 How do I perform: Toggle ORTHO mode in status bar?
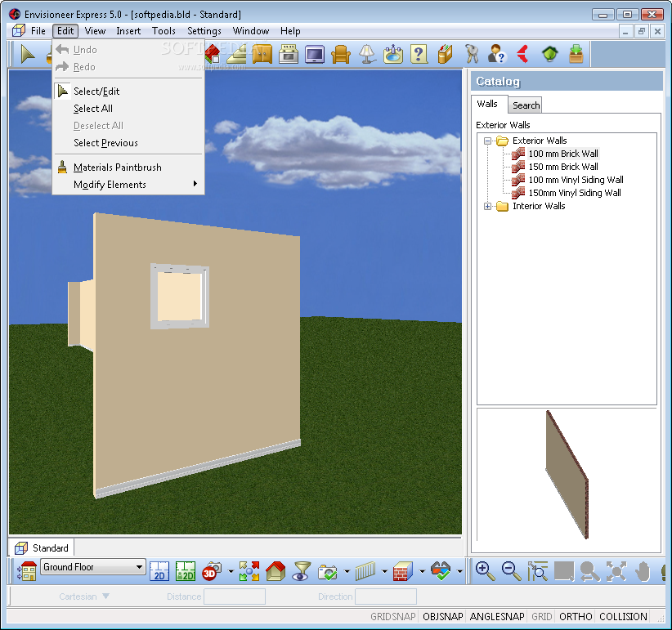point(576,616)
